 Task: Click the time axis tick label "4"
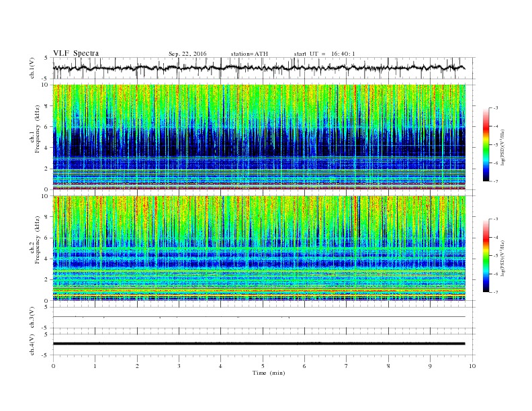click(220, 366)
